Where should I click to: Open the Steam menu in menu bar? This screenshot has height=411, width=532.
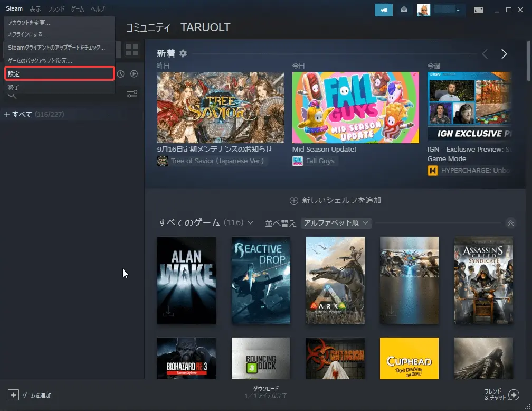(x=14, y=8)
